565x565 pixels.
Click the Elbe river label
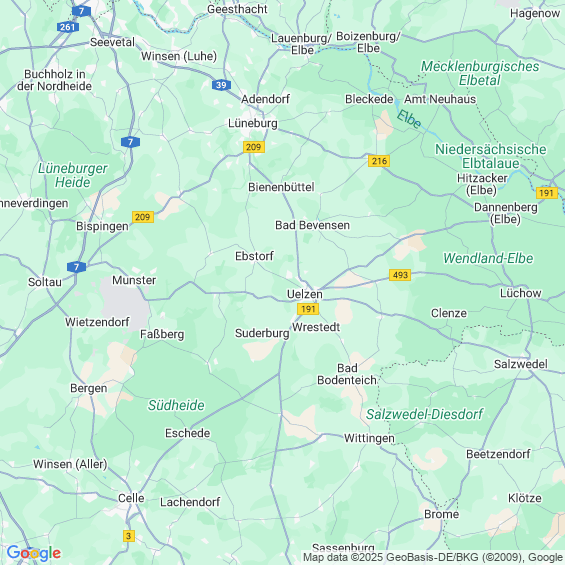pyautogui.click(x=409, y=119)
